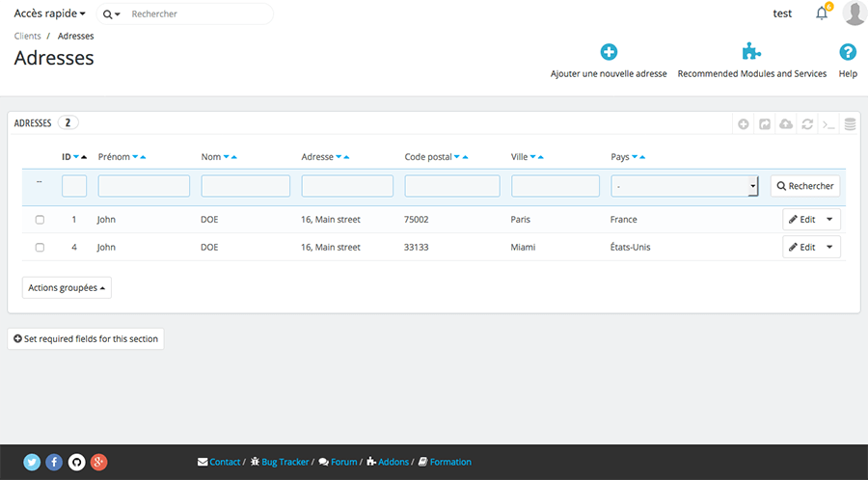Expand the Accès rapide menu

(x=49, y=14)
